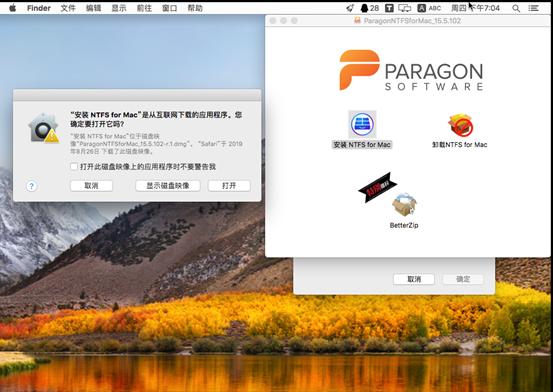Click the rocket icon in menu bar

click(350, 8)
